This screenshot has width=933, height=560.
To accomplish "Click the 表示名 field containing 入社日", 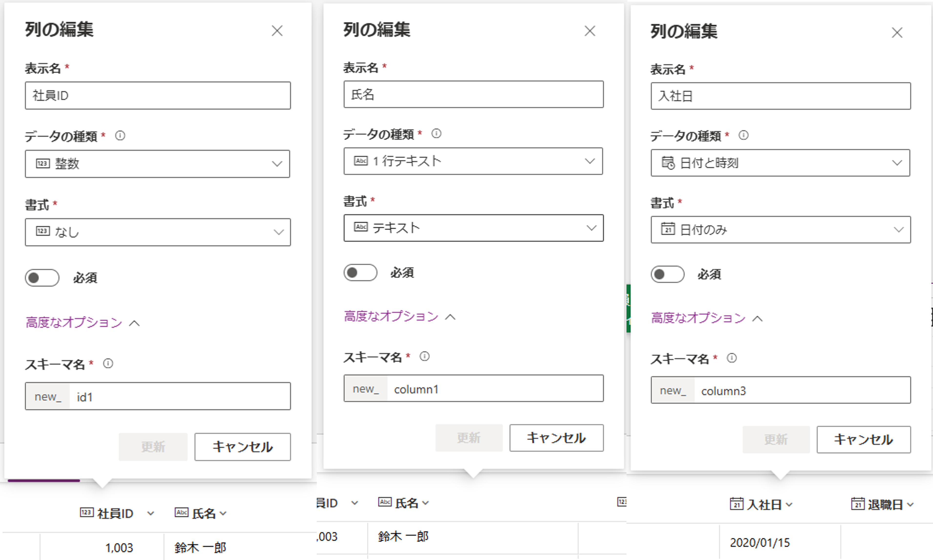I will [x=781, y=96].
